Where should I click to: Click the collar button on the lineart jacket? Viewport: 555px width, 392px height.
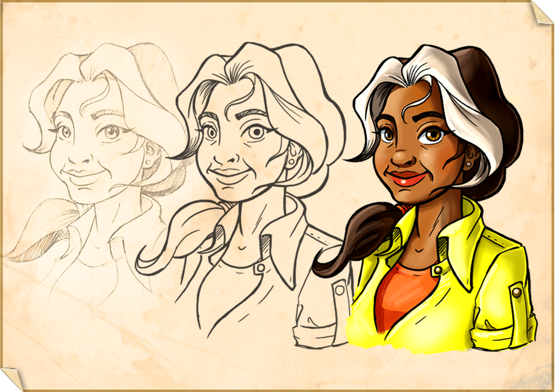pos(261,267)
